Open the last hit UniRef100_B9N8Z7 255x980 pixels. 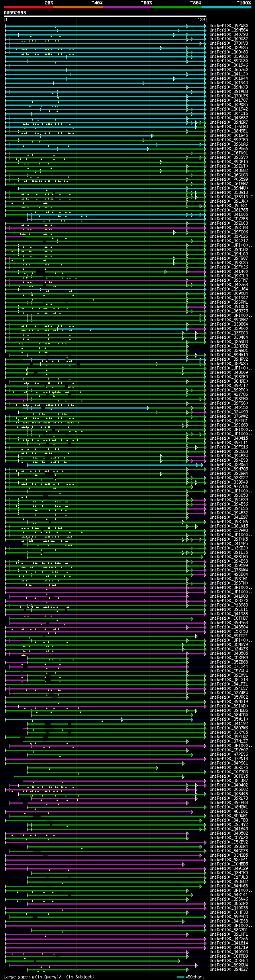pyautogui.click(x=229, y=970)
